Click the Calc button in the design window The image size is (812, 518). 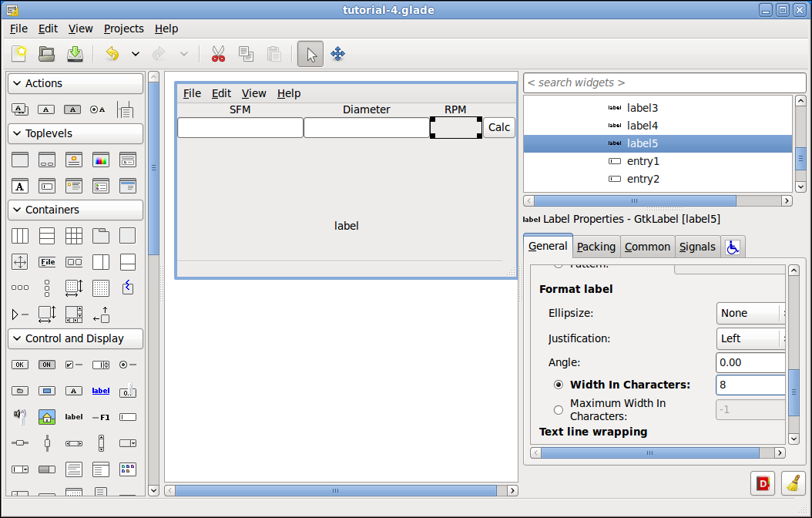coord(499,127)
